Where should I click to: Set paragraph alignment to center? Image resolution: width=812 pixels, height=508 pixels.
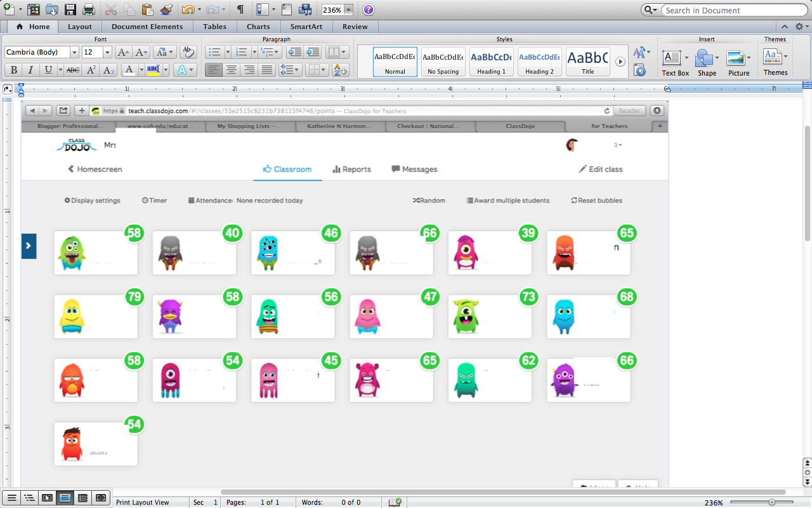[232, 70]
